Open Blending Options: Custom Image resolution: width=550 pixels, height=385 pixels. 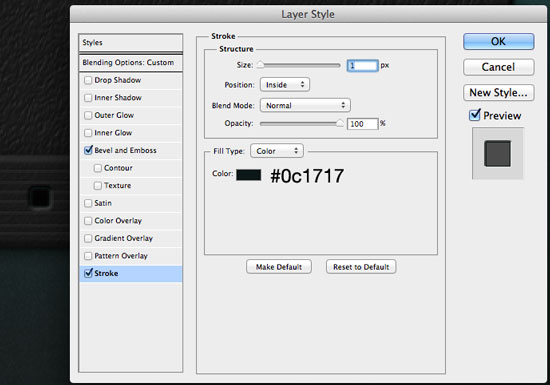click(x=130, y=62)
